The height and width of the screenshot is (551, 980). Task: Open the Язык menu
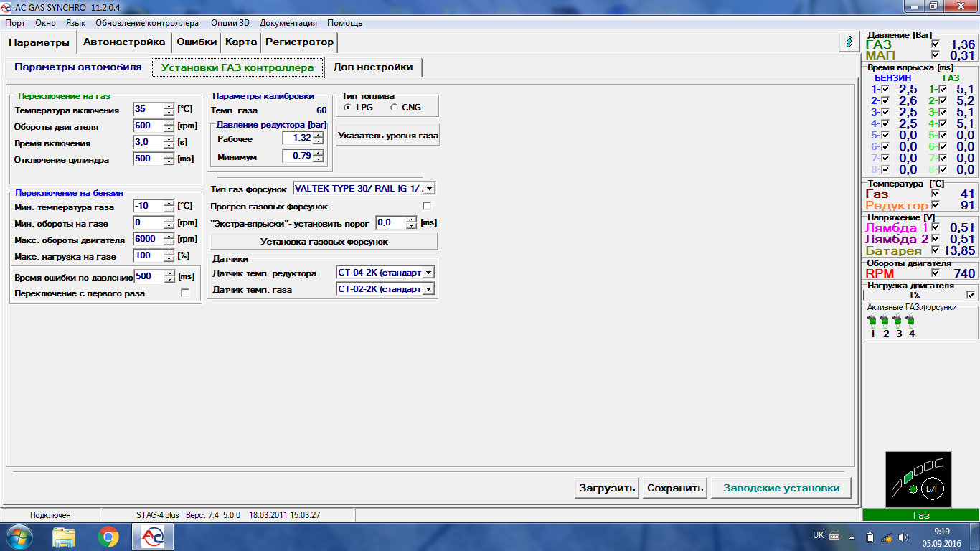point(75,23)
